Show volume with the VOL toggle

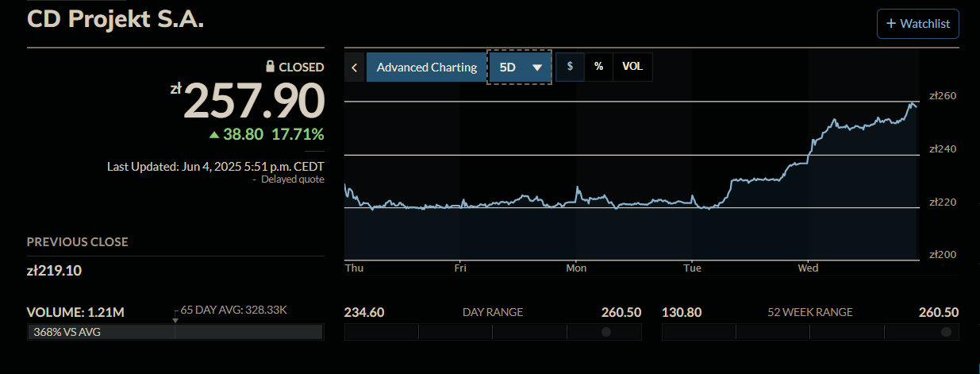(632, 67)
